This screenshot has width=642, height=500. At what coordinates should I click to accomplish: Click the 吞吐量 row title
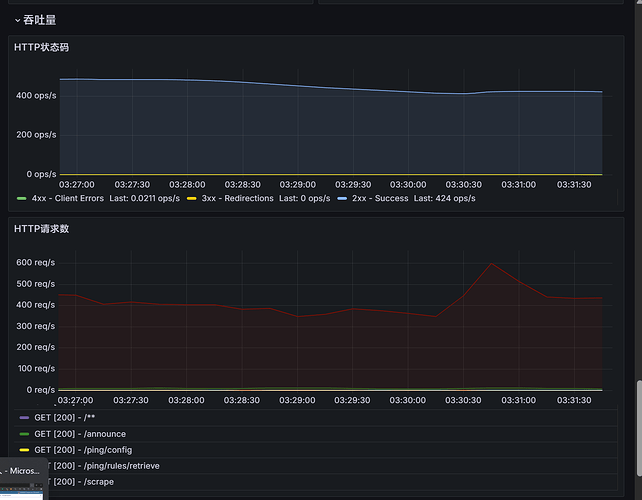click(41, 19)
